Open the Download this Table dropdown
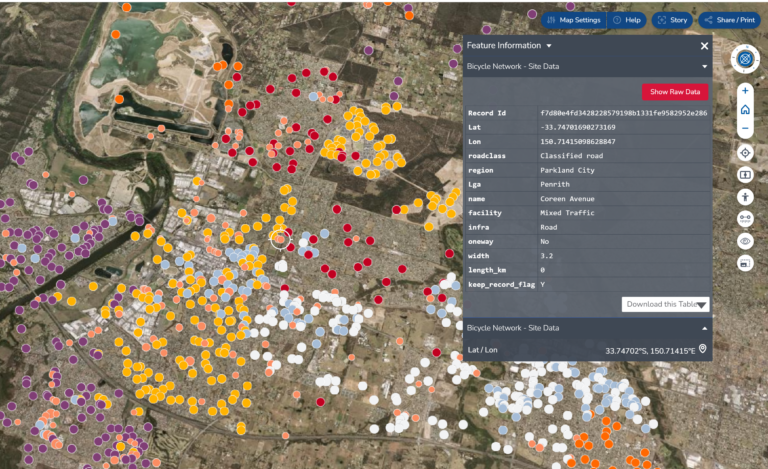The image size is (768, 469). coord(665,304)
